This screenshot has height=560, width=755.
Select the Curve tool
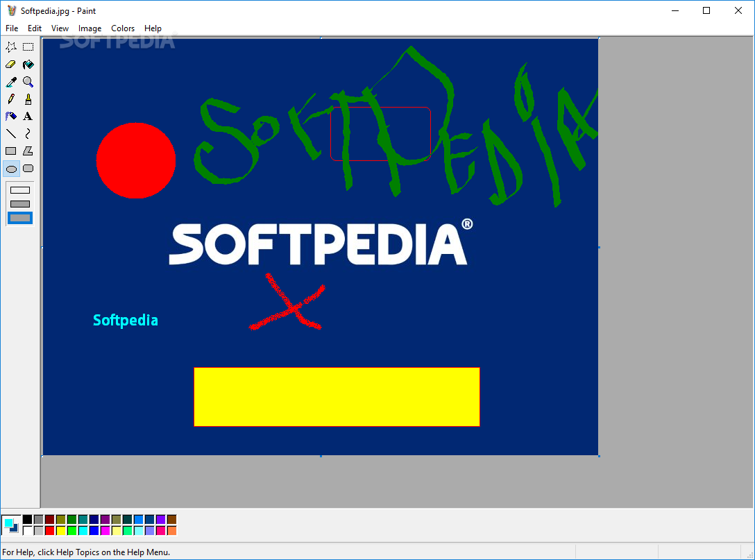point(28,133)
